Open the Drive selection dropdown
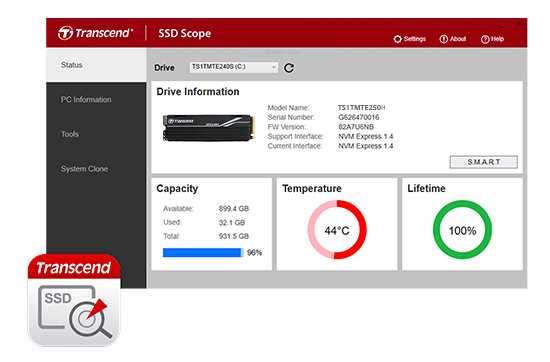550x362 pixels. (x=234, y=67)
